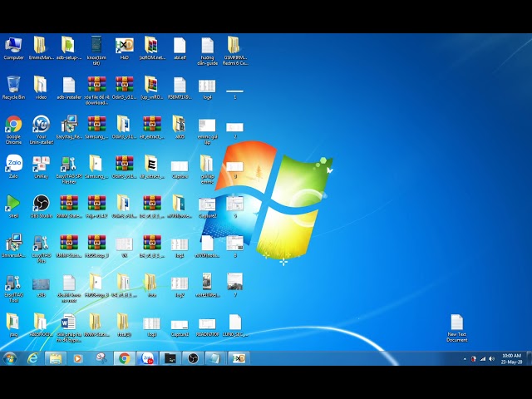Open the Computer desktop icon
The width and height of the screenshot is (532, 399).
tap(13, 48)
